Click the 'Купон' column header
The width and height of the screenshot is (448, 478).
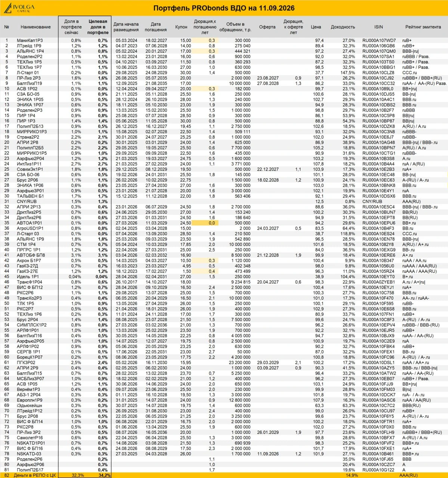181,27
